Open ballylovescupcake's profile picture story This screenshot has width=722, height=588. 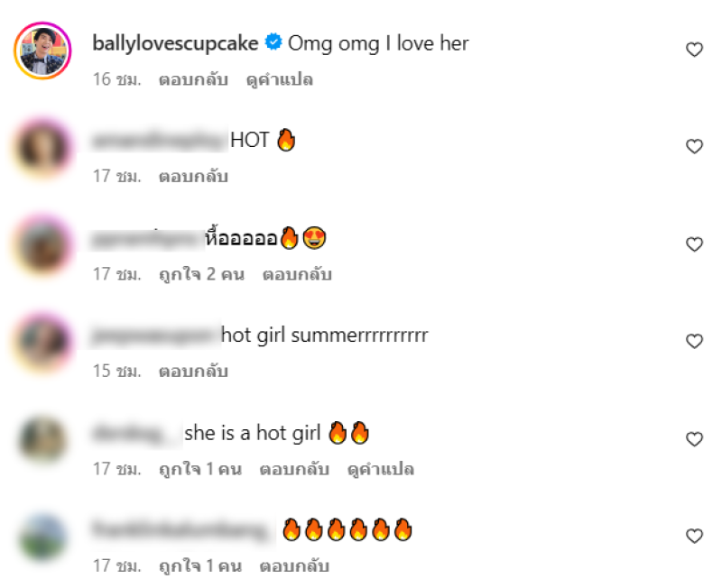[42, 51]
